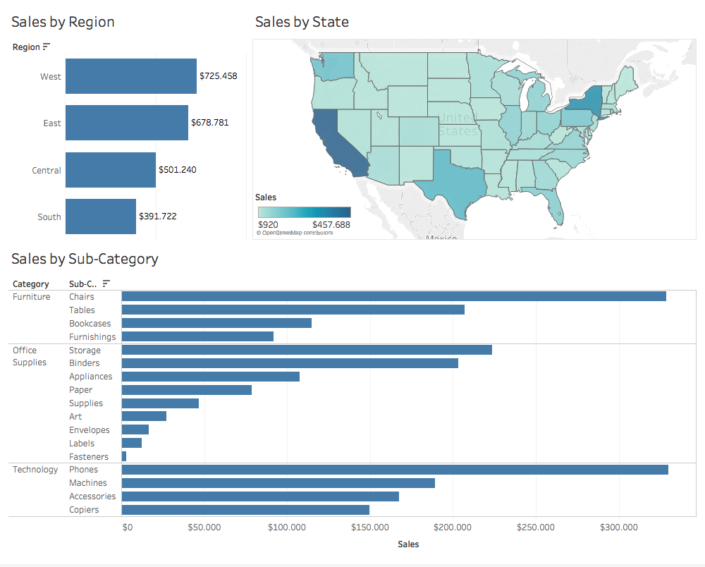Screen dimensions: 705x567
Task: Click the Technology category label
Action: [x=35, y=469]
